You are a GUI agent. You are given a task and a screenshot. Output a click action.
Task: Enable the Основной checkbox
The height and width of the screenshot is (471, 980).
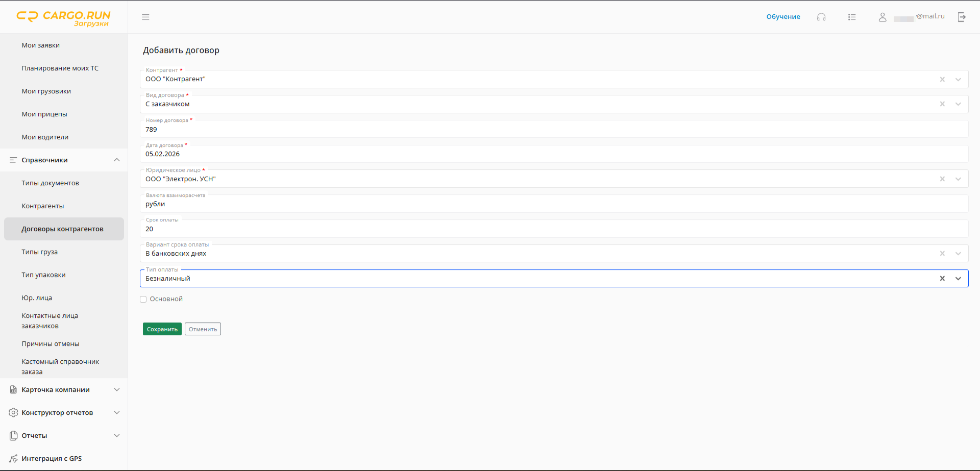pyautogui.click(x=143, y=300)
